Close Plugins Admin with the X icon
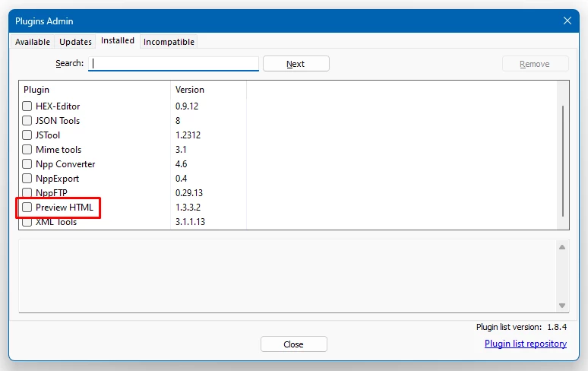588x371 pixels. tap(567, 21)
